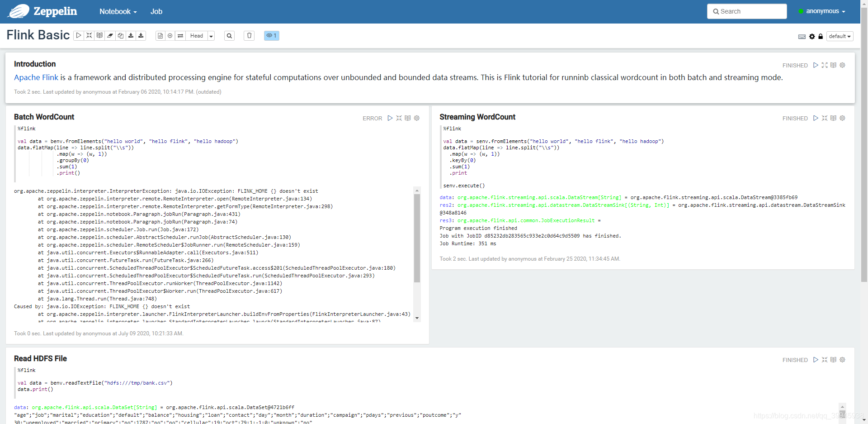
Task: Export this note with first download icon
Action: [x=131, y=35]
